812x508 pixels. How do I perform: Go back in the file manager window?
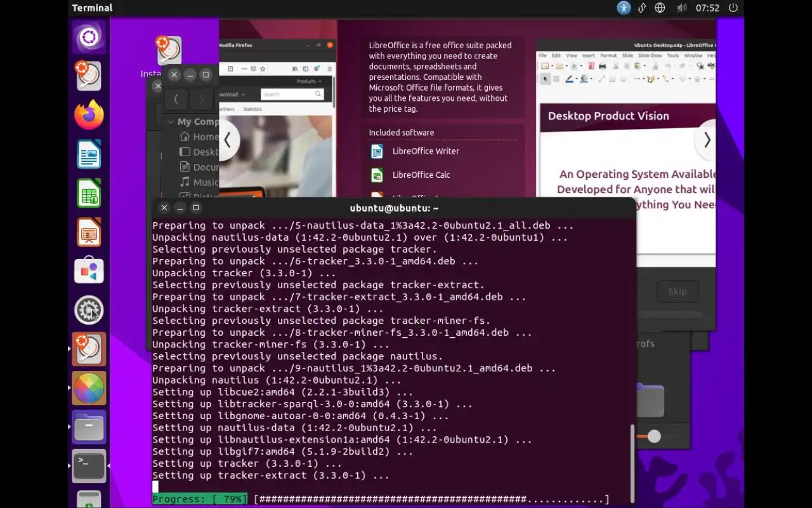click(176, 99)
